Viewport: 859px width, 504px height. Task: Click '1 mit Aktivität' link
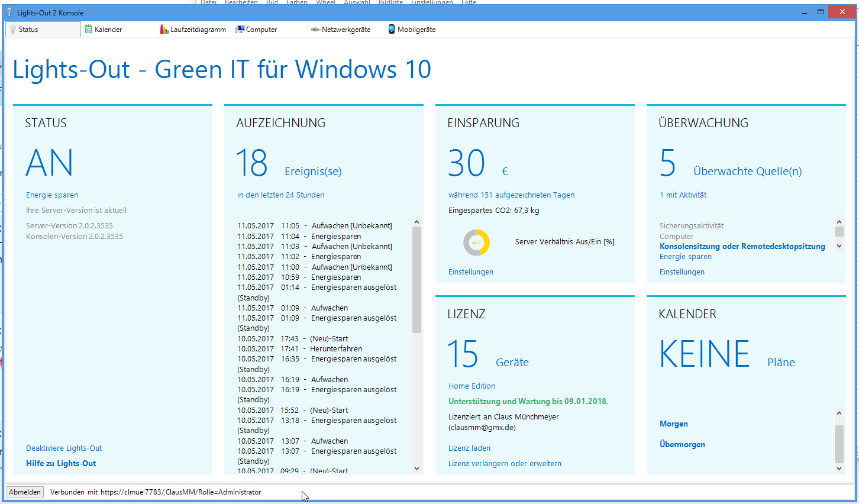click(683, 195)
